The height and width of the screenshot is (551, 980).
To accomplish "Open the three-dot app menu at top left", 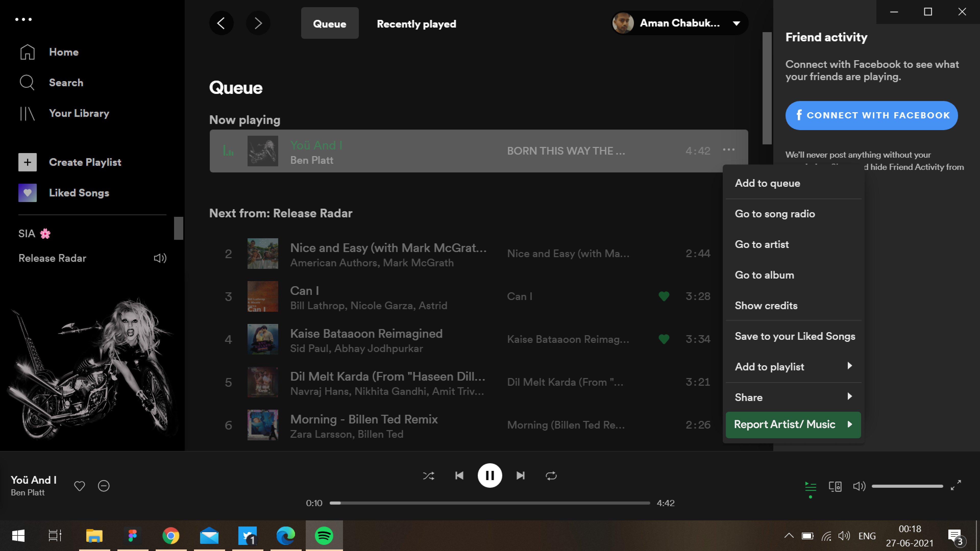I will click(x=23, y=19).
